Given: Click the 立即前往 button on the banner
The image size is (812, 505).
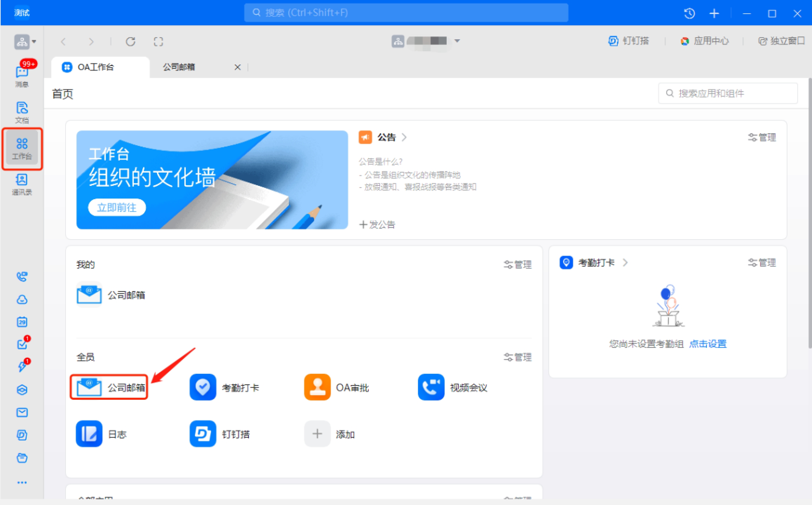Looking at the screenshot, I should pyautogui.click(x=117, y=208).
